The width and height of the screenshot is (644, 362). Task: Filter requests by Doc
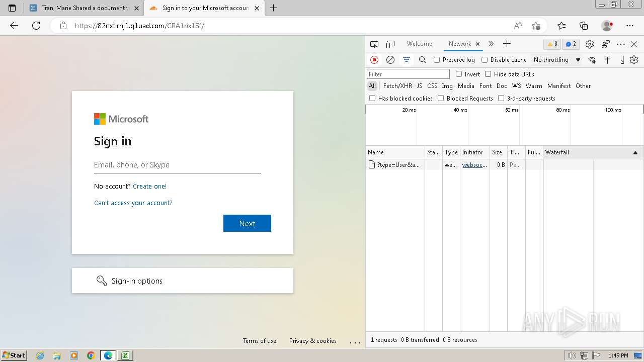502,86
